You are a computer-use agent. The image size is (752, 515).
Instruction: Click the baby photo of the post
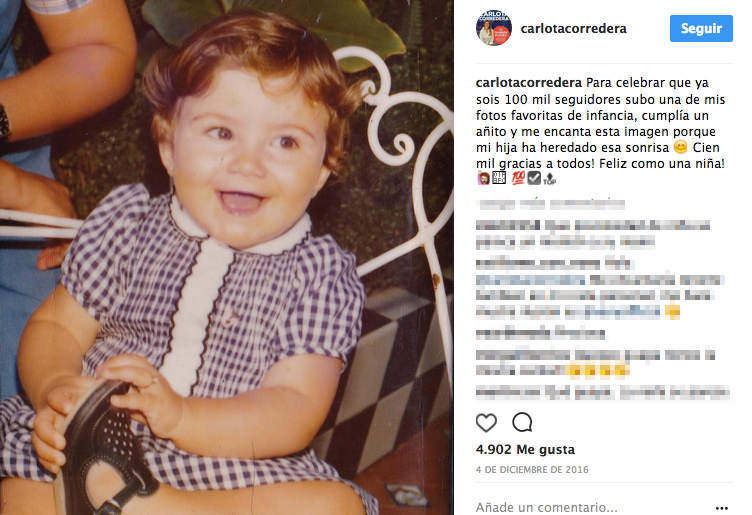227,258
